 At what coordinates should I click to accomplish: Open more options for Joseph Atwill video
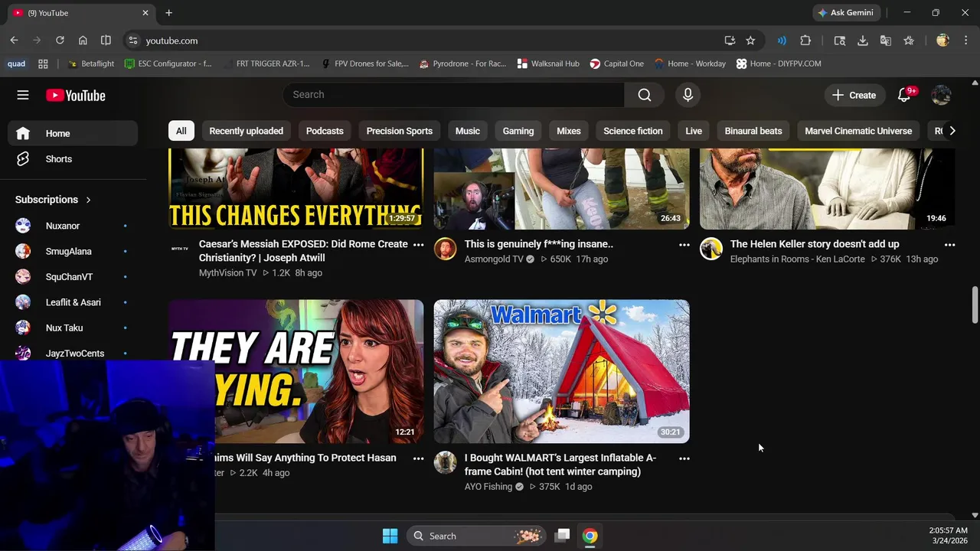(418, 245)
